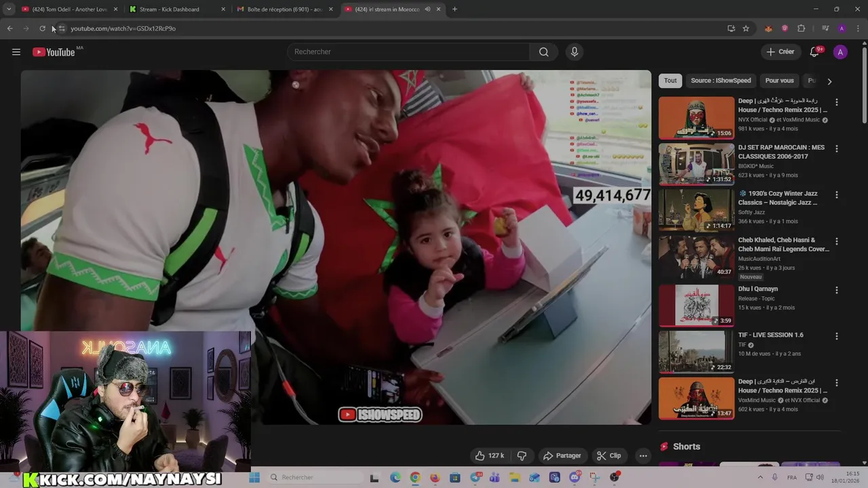Select the Pour vous filter chip
Screen dimensions: 868x488
(x=779, y=81)
